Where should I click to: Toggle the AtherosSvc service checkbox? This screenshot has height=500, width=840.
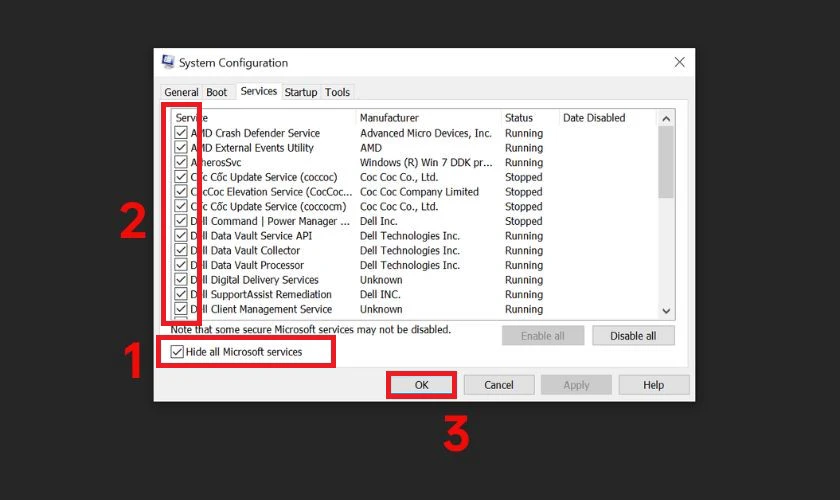[x=181, y=162]
